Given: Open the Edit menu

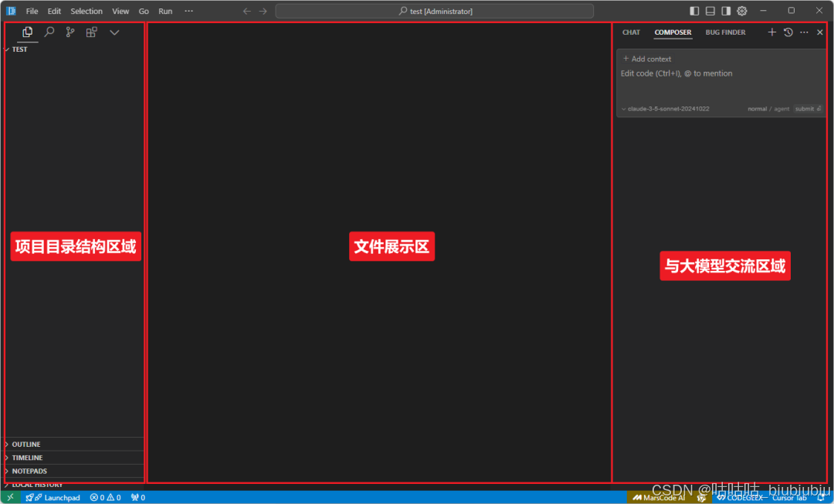Looking at the screenshot, I should point(54,11).
